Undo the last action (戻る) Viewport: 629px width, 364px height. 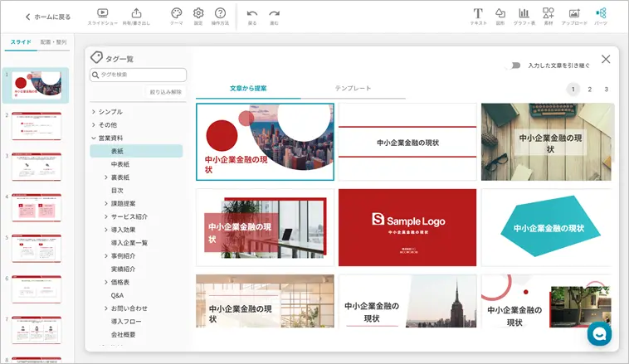pos(252,17)
